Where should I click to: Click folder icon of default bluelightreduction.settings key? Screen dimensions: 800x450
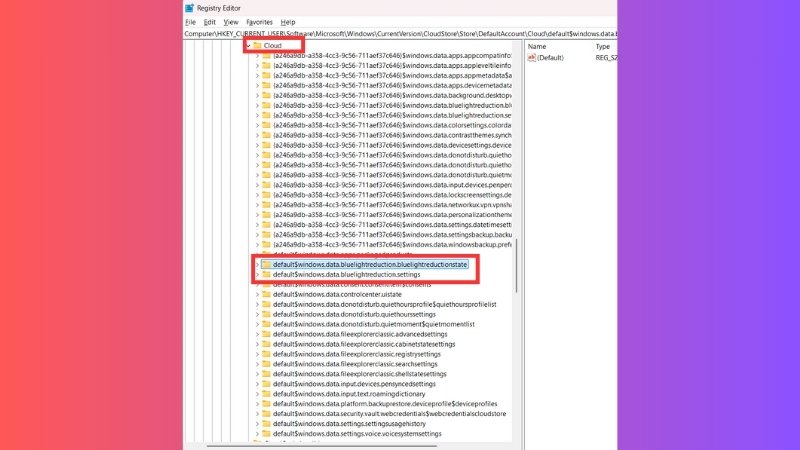pos(266,274)
